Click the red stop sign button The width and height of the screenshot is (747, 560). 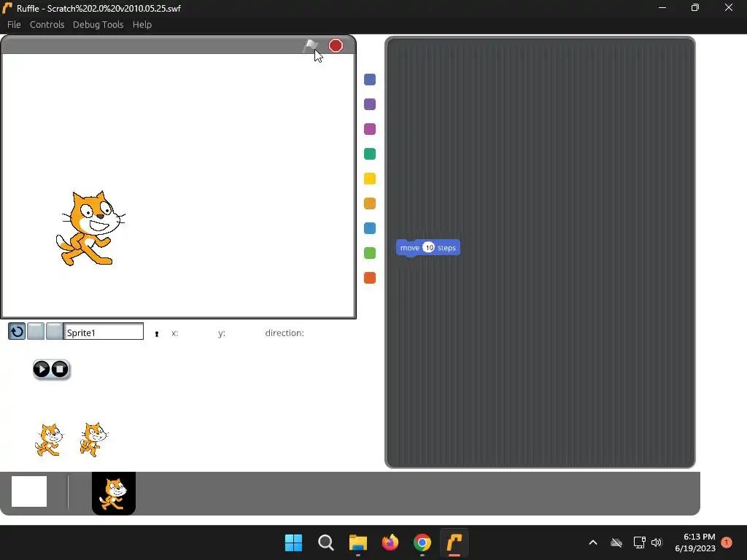click(336, 46)
